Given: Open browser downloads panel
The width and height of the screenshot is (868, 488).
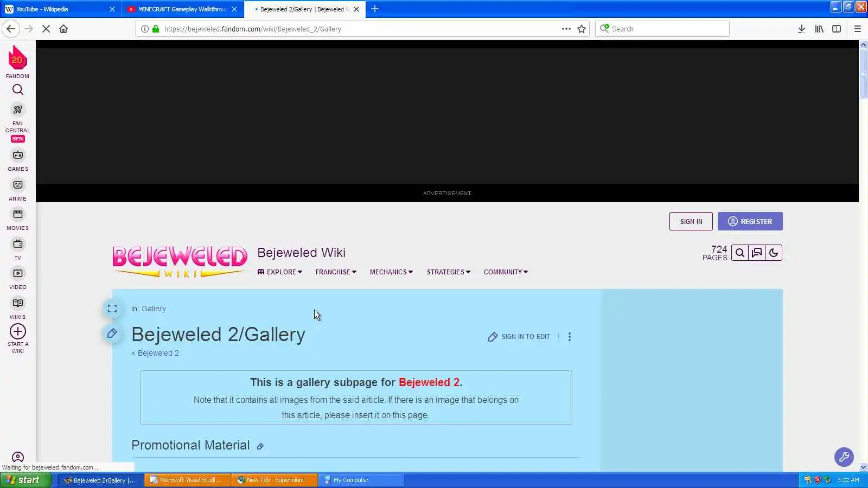Looking at the screenshot, I should 801,29.
